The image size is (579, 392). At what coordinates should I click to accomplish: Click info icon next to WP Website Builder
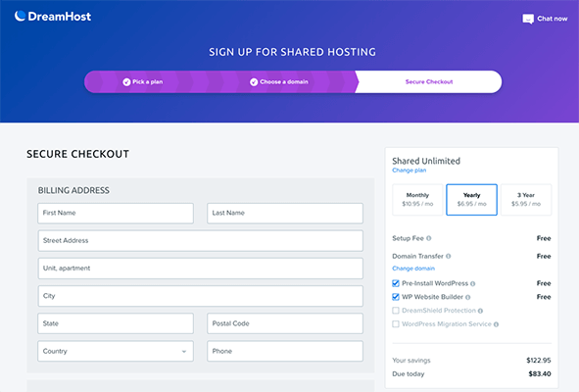coord(468,297)
